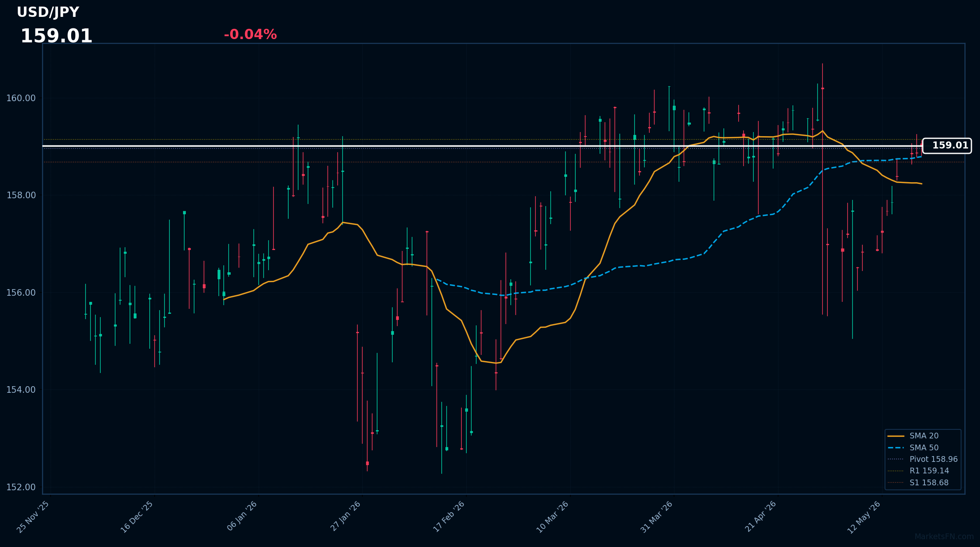This screenshot has height=547, width=980.
Task: Click the 16 Dec '25 date label
Action: point(137,517)
